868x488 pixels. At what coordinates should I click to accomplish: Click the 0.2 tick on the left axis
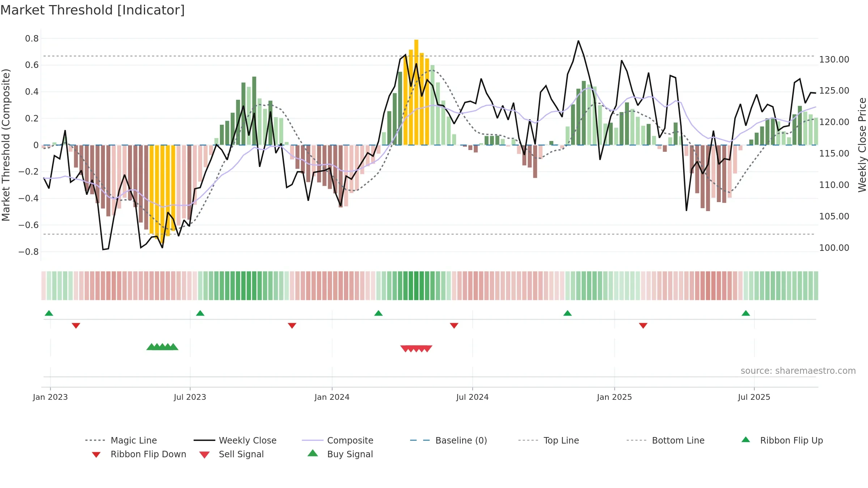(x=32, y=118)
